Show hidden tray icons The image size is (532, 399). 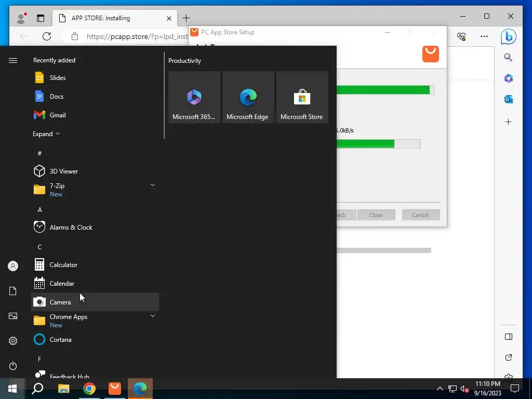point(440,389)
